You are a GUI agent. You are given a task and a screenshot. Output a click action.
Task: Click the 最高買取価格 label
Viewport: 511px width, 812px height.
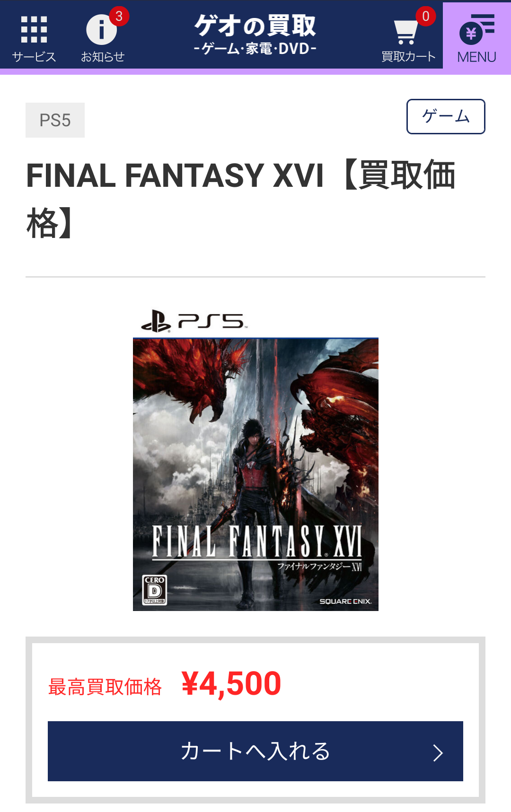coord(105,687)
